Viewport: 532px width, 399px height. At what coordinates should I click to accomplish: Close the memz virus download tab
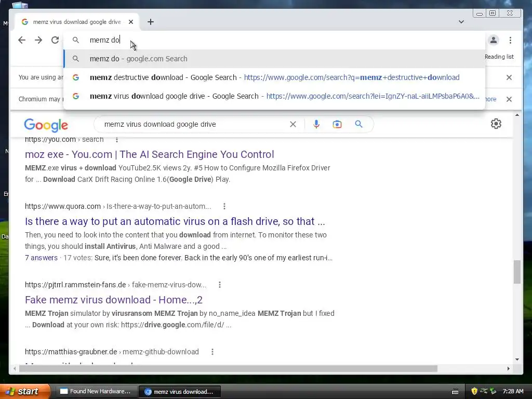(131, 22)
